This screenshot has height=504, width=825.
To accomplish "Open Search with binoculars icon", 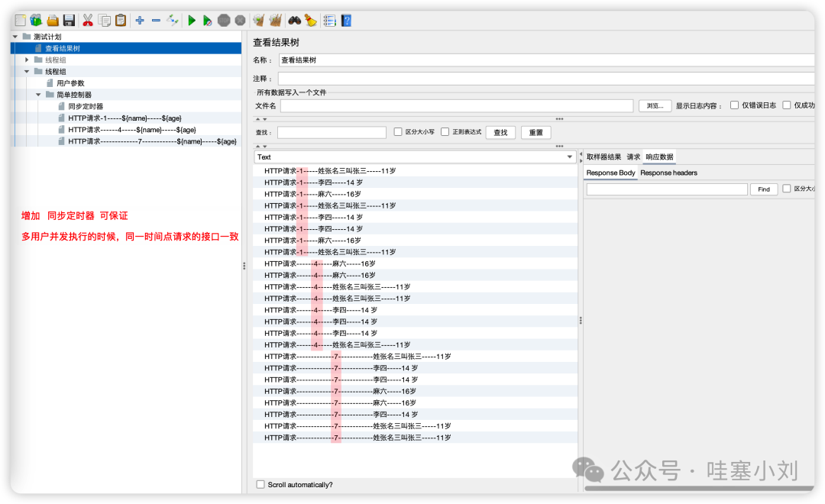I will coord(295,21).
